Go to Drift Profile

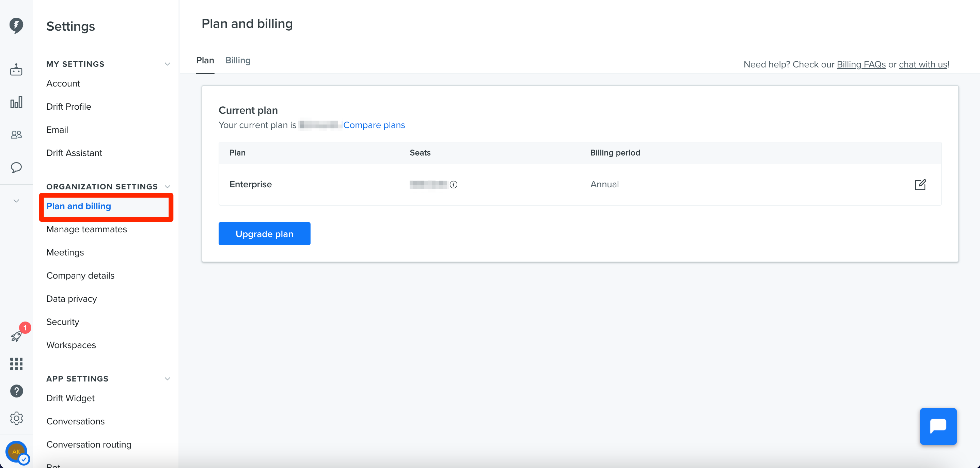[69, 107]
